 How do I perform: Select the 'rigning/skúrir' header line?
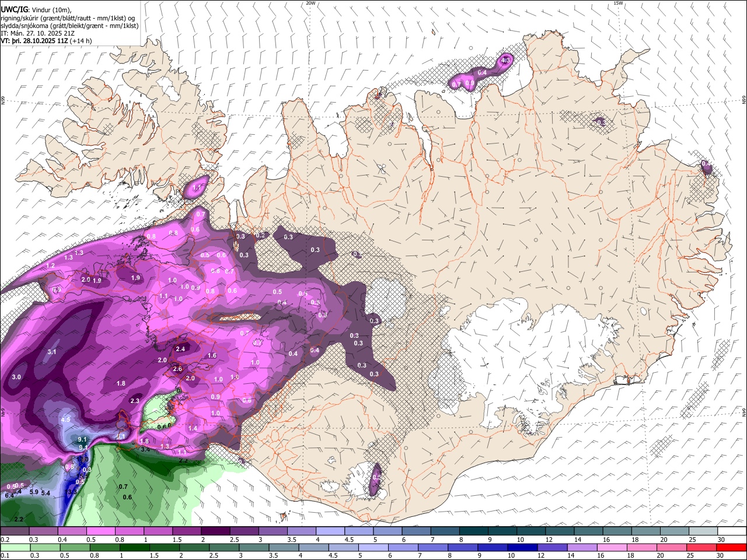[x=67, y=18]
